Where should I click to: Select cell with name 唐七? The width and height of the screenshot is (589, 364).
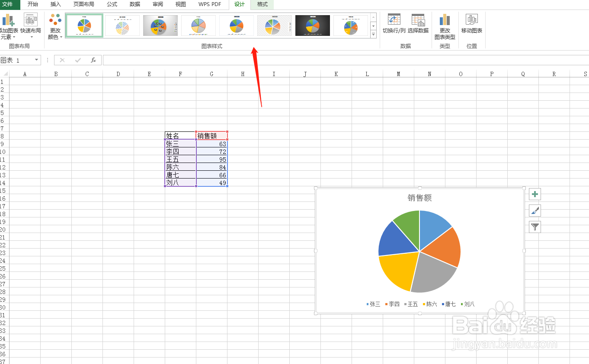(x=180, y=175)
